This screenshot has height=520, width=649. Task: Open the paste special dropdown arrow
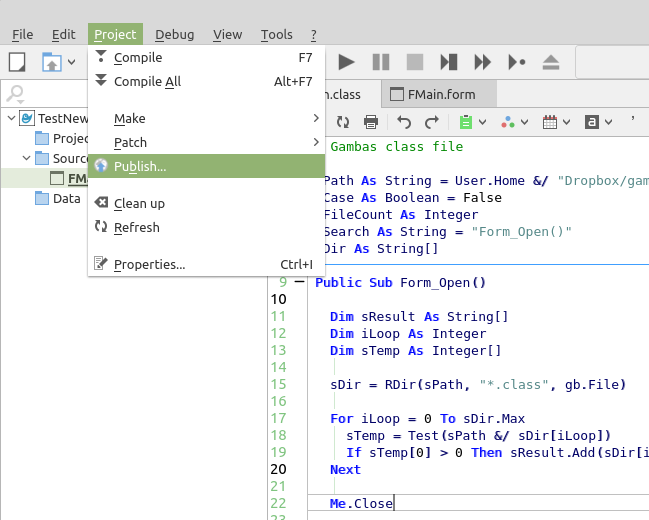(483, 122)
